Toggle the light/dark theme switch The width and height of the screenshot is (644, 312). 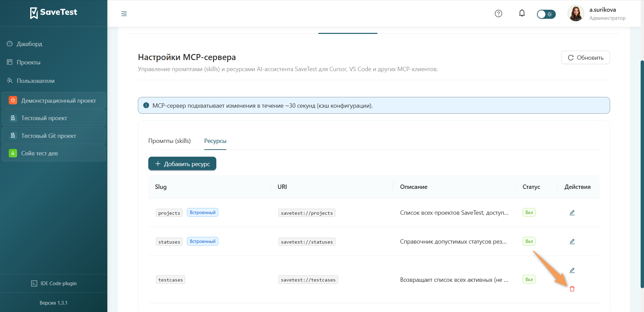[x=546, y=14]
